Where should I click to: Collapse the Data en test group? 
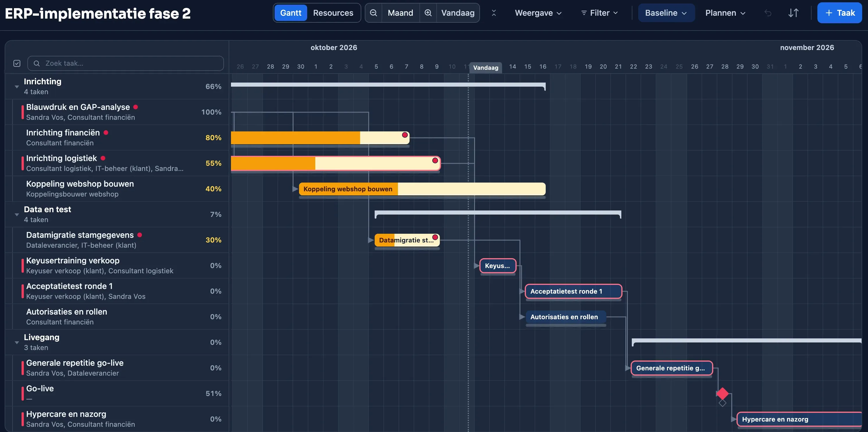click(17, 215)
